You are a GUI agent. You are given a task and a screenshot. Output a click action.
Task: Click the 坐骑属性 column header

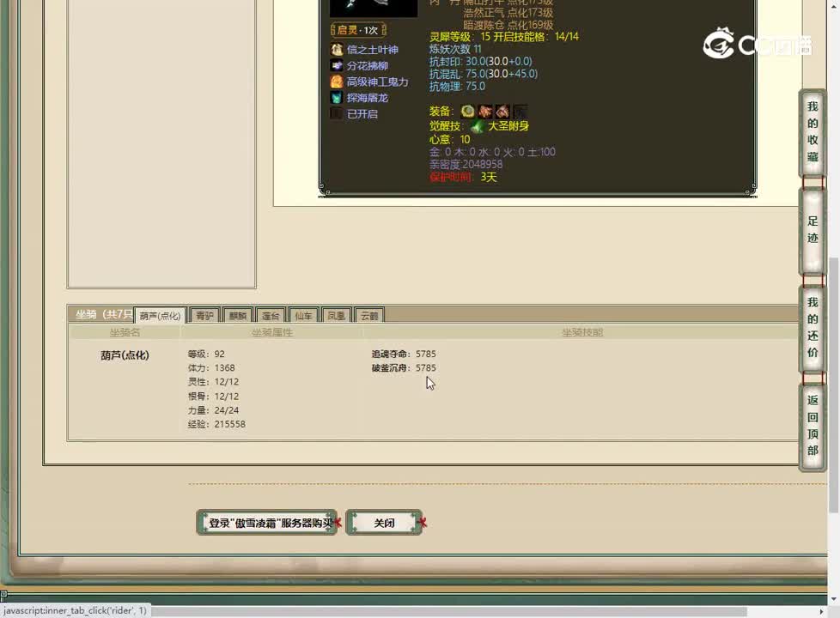tap(271, 332)
